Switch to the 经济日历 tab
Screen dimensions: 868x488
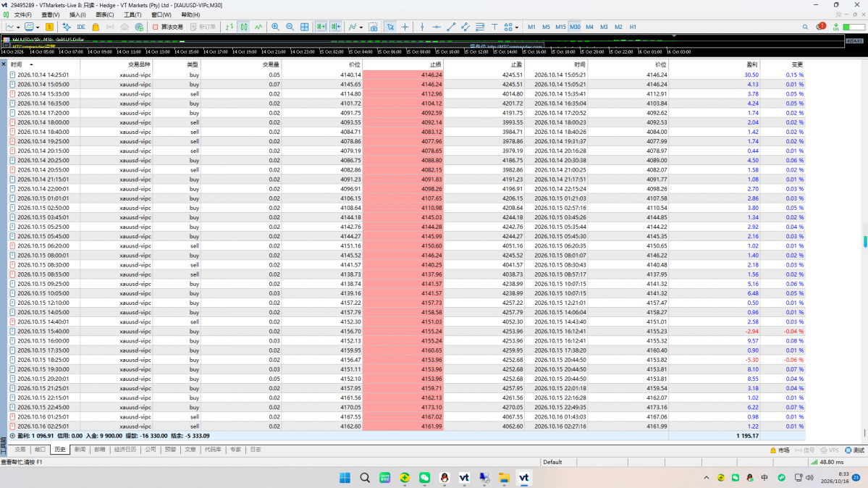[x=125, y=450]
